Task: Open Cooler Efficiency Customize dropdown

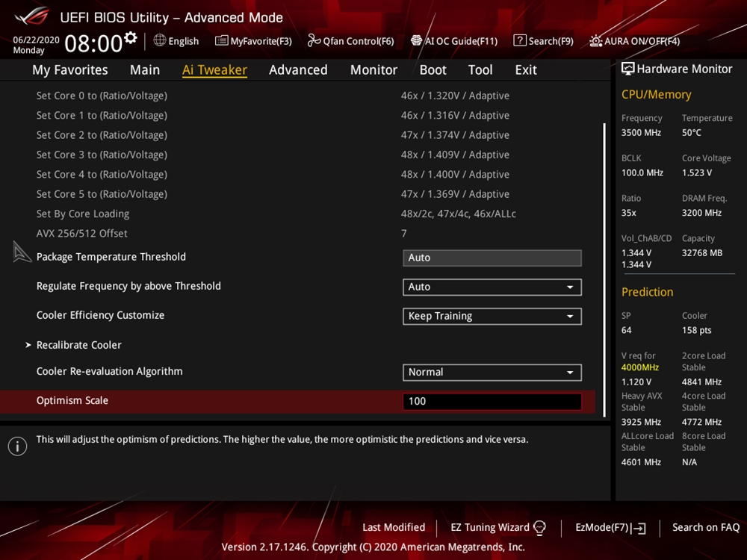Action: [492, 316]
